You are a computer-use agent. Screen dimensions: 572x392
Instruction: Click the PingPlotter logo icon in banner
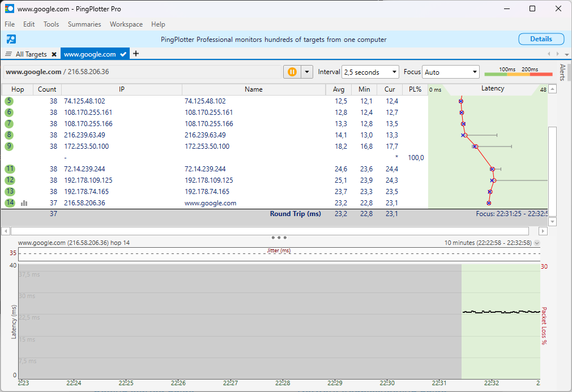11,39
